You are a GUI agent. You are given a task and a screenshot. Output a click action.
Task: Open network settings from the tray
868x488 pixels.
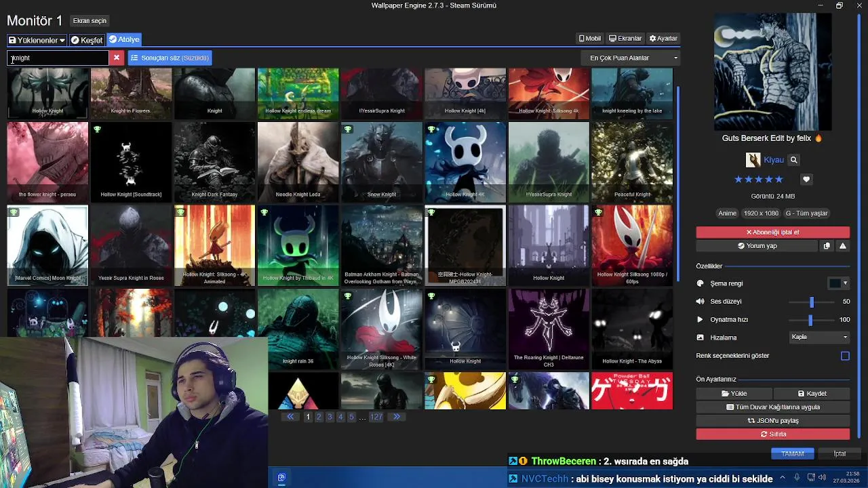click(x=812, y=477)
